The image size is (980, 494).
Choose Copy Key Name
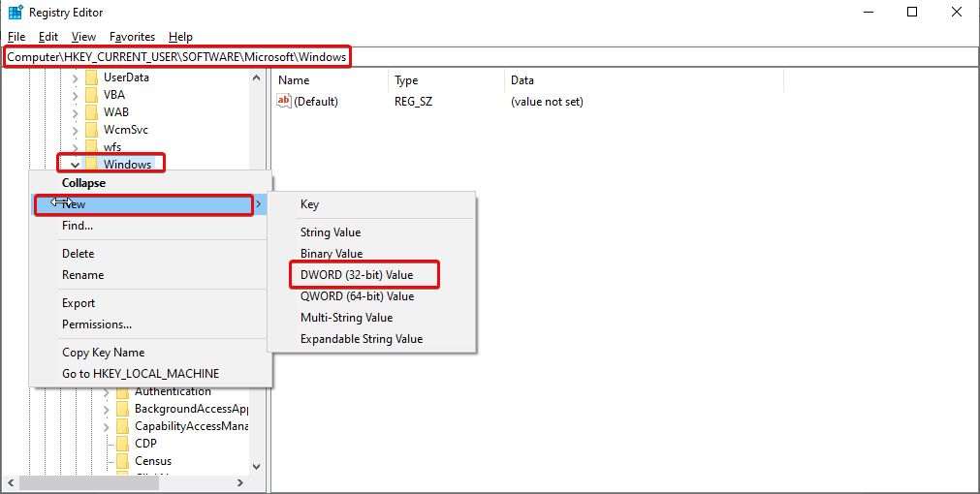[150, 353]
